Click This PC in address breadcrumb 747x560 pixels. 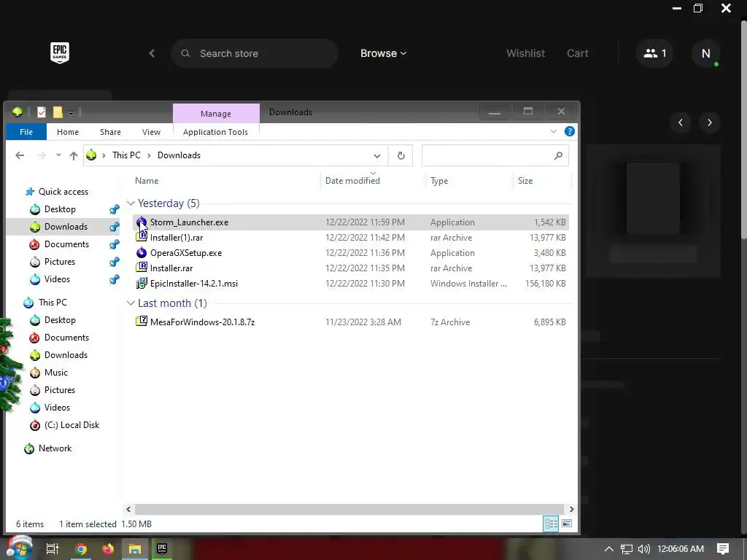[x=126, y=155]
